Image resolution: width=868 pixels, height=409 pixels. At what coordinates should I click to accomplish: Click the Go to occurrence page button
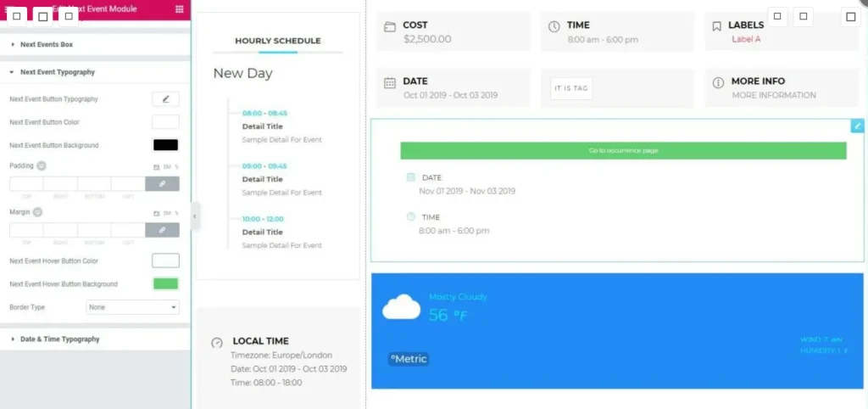click(x=623, y=151)
